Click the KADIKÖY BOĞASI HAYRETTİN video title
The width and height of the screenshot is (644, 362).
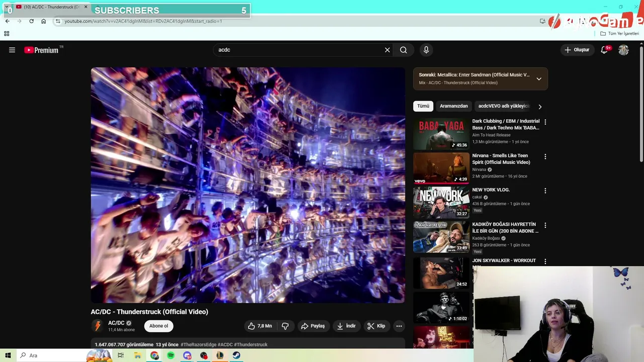505,227
